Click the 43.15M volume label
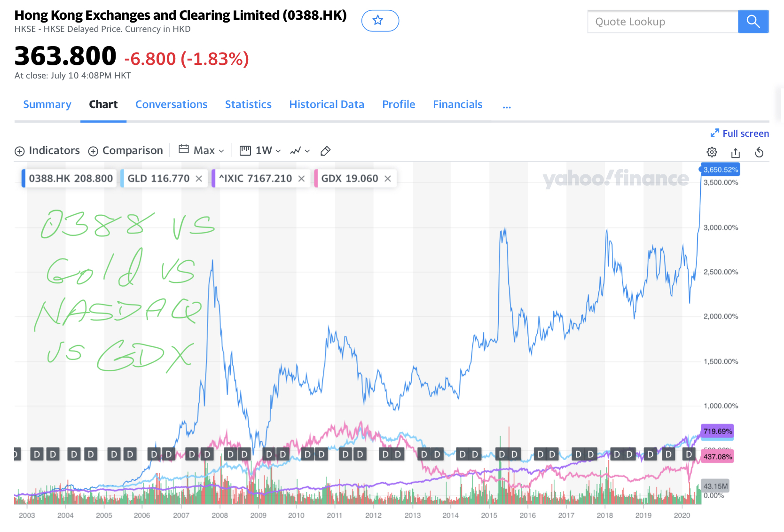The width and height of the screenshot is (784, 532). [x=715, y=486]
